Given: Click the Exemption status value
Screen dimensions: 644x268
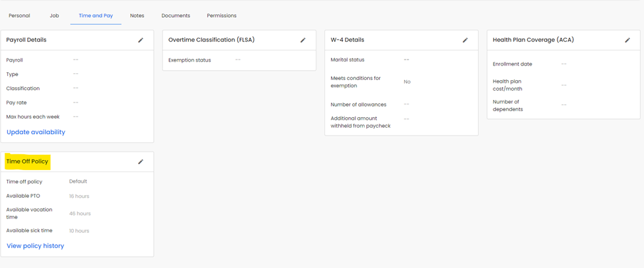Looking at the screenshot, I should pyautogui.click(x=238, y=60).
